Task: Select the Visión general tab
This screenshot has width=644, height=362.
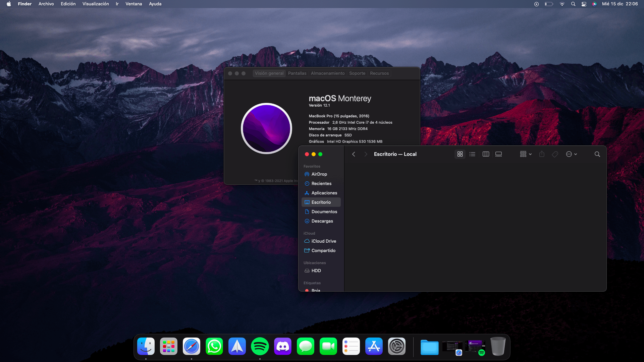Action: 269,73
